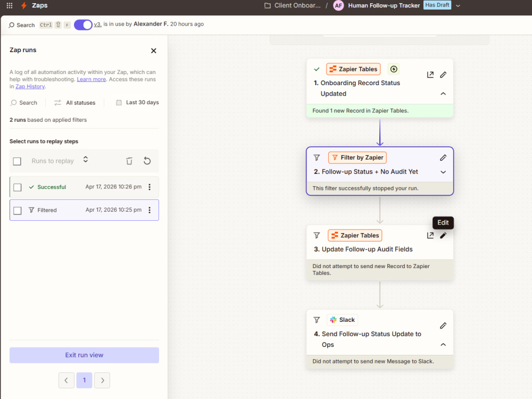Go to previous runs page

[x=66, y=380]
